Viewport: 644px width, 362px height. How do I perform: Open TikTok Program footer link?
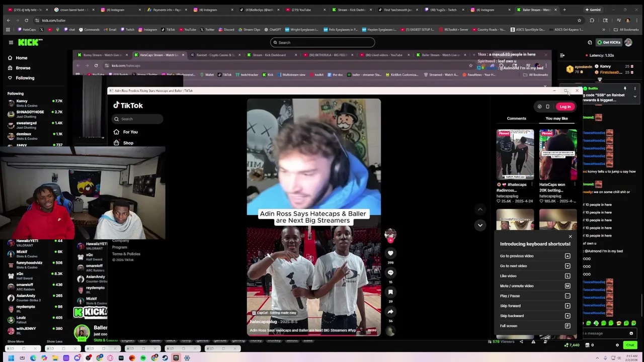120,247
